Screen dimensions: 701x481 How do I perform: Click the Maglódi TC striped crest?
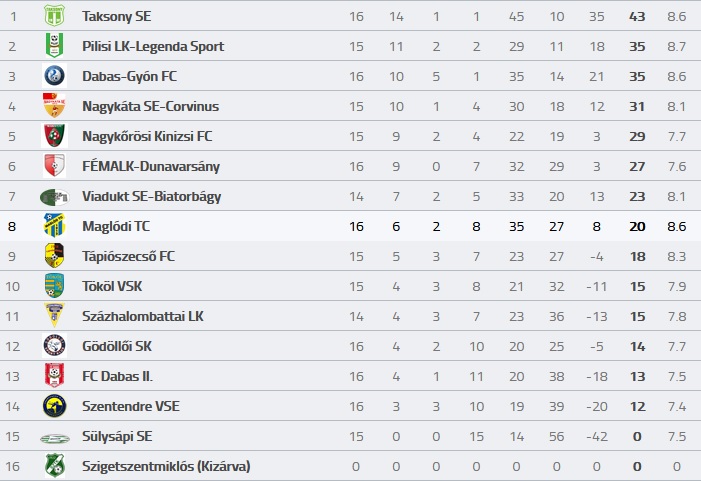pyautogui.click(x=55, y=225)
